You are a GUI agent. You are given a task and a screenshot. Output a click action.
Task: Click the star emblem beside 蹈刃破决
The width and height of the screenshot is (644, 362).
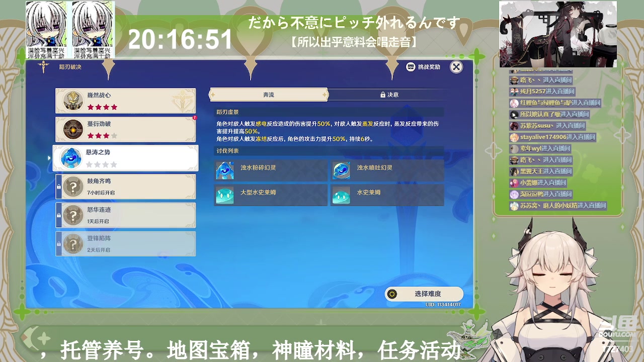[x=44, y=66]
